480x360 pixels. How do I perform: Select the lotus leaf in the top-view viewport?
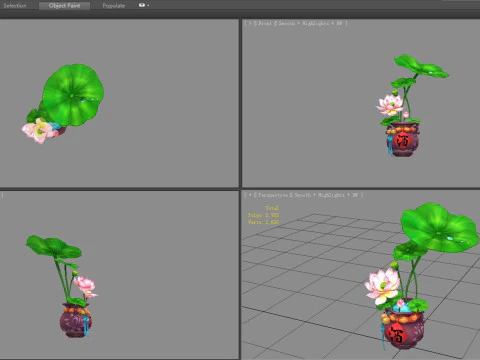(73, 95)
